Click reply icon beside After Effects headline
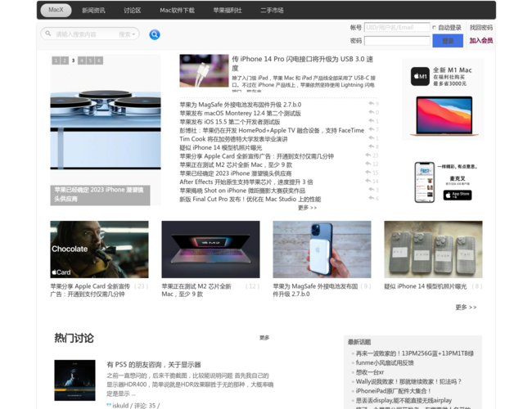532x409 pixels. click(x=368, y=181)
